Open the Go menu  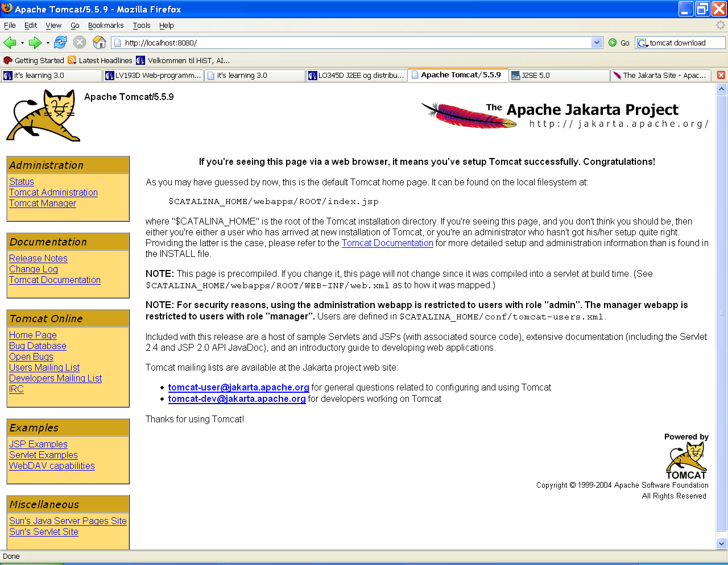pyautogui.click(x=75, y=26)
